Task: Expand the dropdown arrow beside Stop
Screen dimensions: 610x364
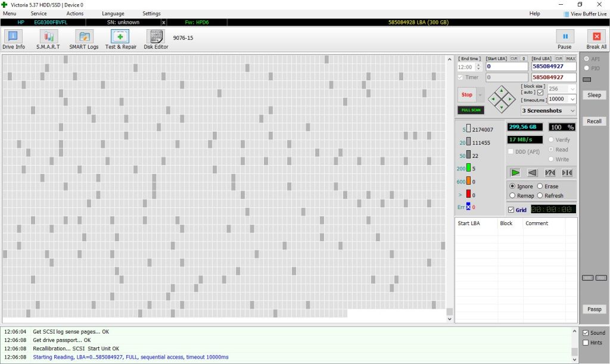Action: coord(480,95)
